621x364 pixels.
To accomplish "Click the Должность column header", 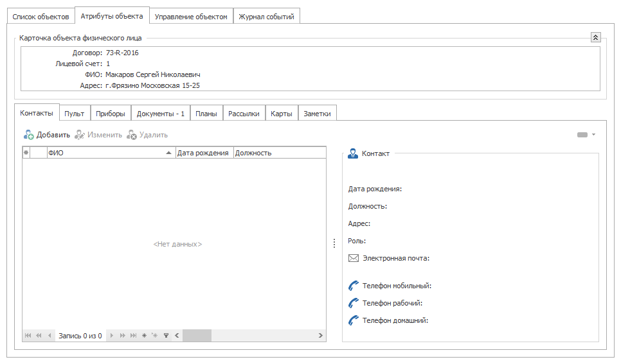I will pos(280,153).
